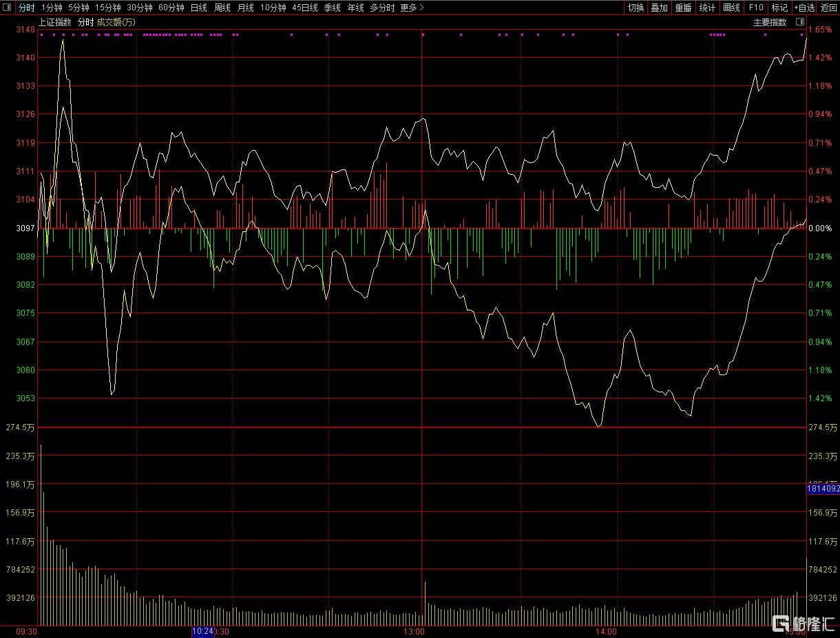Open the 日线 daily chart

199,8
